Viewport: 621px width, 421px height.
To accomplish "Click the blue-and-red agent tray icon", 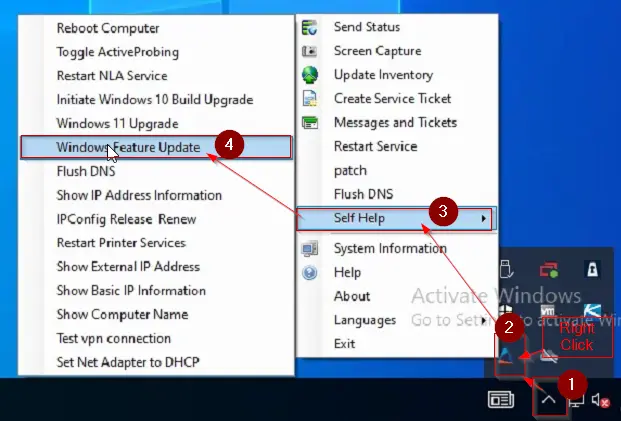I will (506, 355).
